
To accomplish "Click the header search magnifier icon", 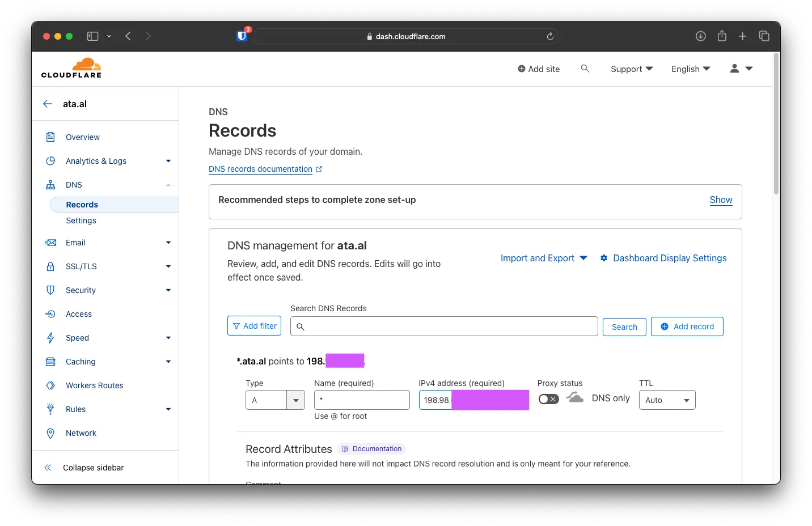I will tap(585, 69).
